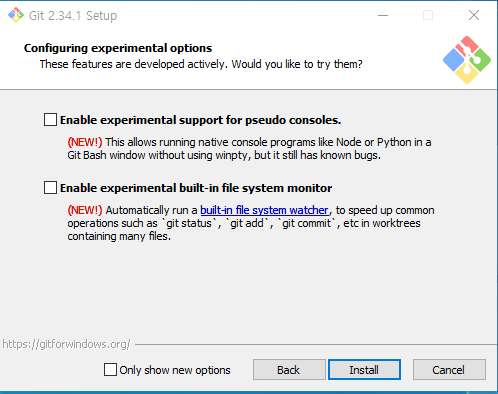The image size is (498, 394).
Task: Enable experimental support for pseudo consoles checkbox
Action: tap(50, 120)
